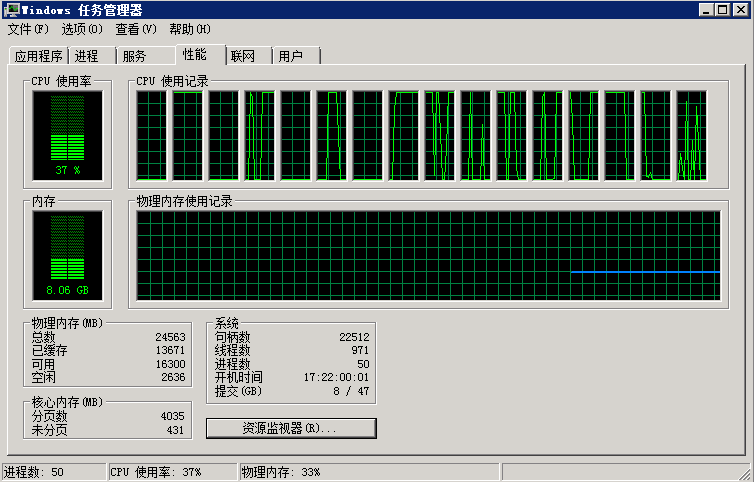Screen dimensions: 754x482
Task: Click the 可用 value 16300
Action: coord(170,364)
